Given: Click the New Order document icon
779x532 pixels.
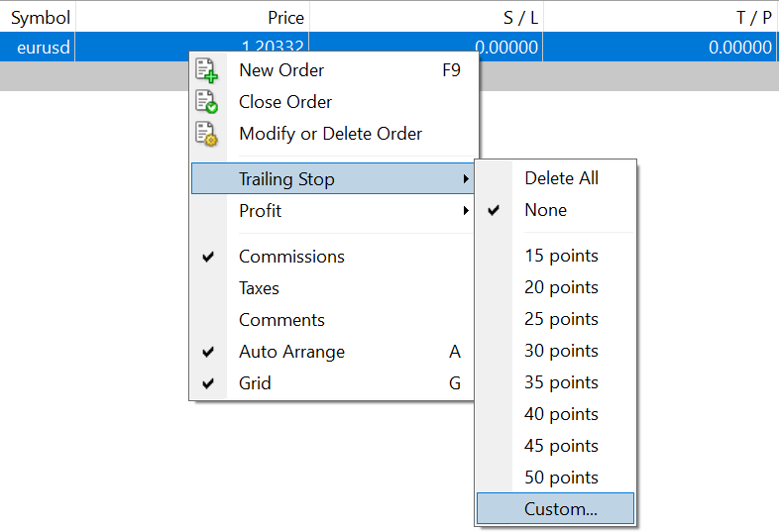Looking at the screenshot, I should coord(206,70).
